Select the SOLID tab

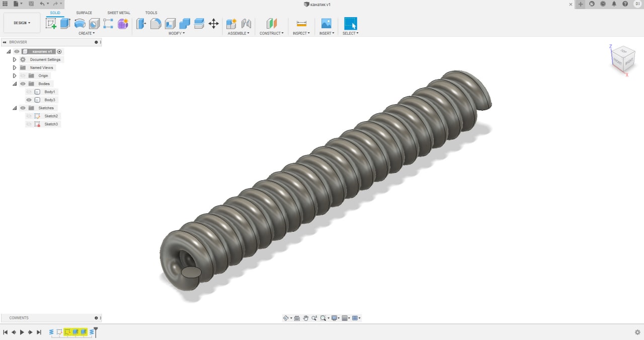coord(55,13)
